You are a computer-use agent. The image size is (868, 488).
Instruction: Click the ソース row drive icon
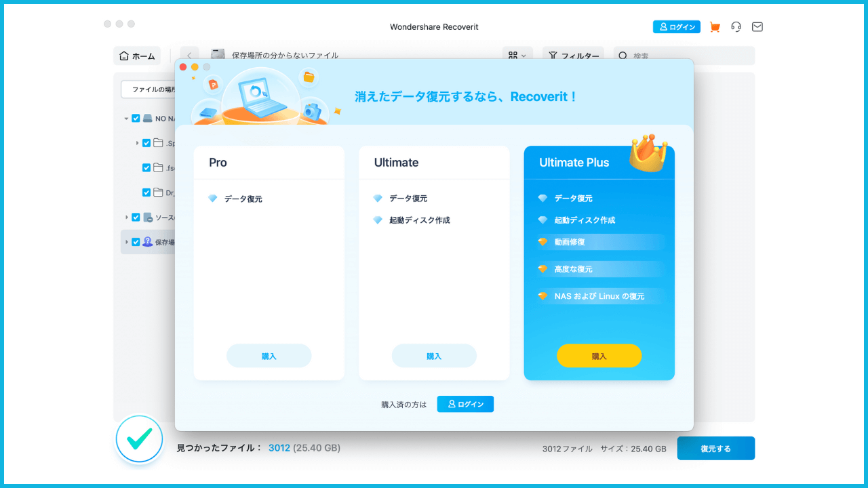coord(147,218)
